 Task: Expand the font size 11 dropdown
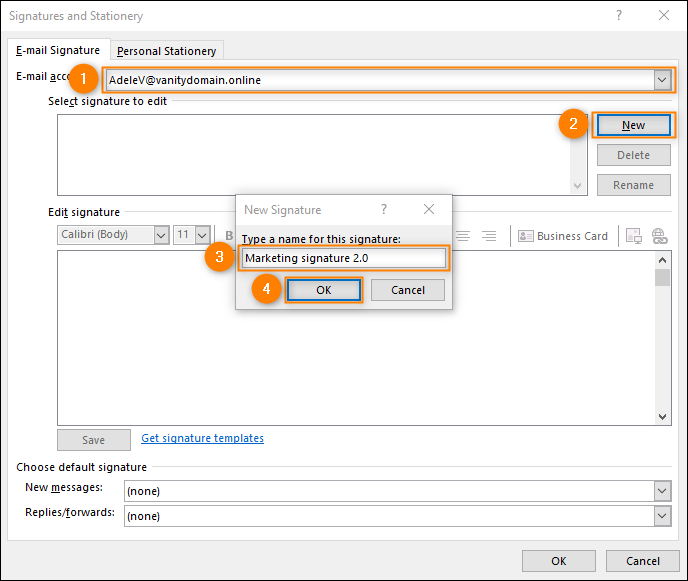coord(202,235)
